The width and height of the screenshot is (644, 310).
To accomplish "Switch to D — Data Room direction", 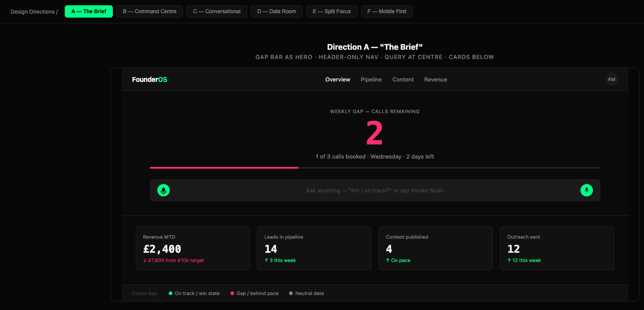I will pos(276,11).
